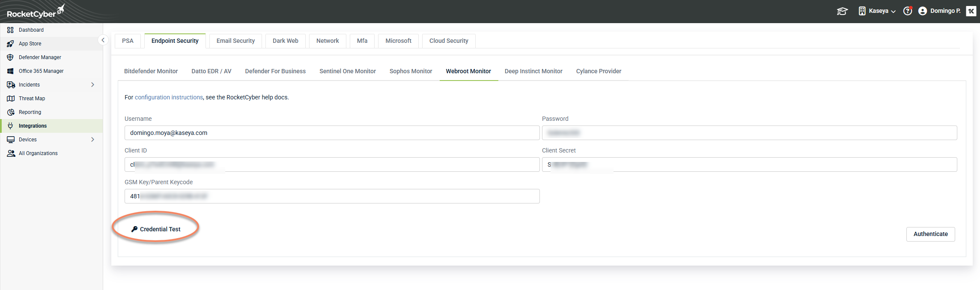Open the Cloud Security tab
The height and width of the screenshot is (290, 980).
click(449, 41)
